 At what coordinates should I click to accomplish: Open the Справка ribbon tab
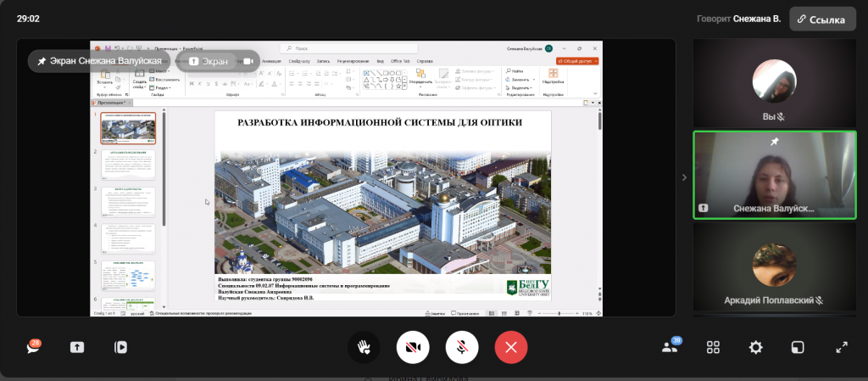click(425, 61)
